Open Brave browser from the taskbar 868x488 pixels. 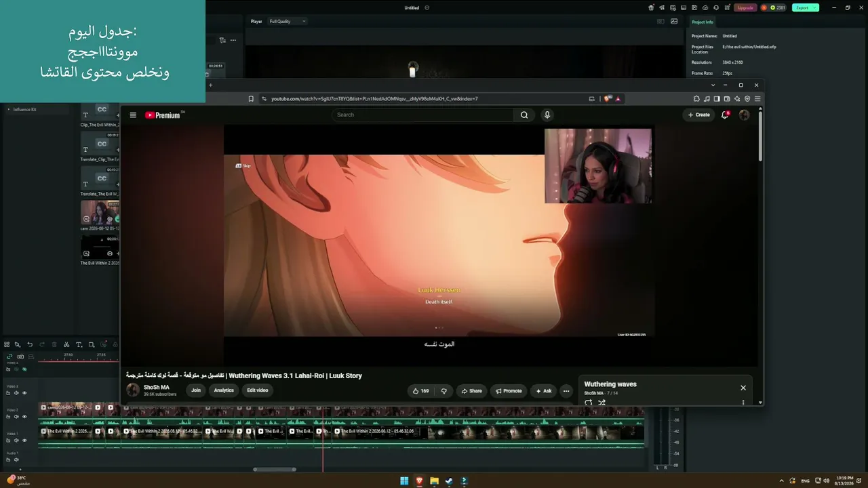[419, 481]
